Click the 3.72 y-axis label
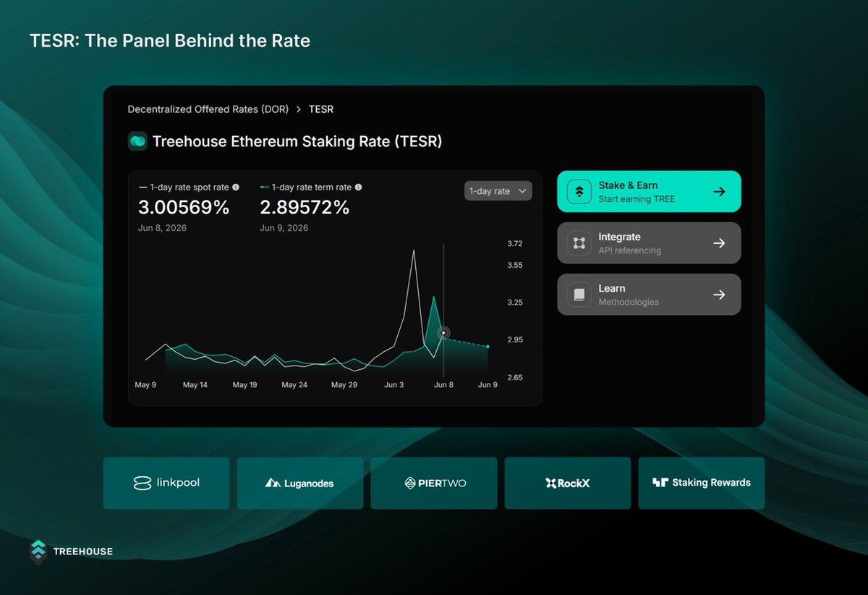 (x=515, y=244)
